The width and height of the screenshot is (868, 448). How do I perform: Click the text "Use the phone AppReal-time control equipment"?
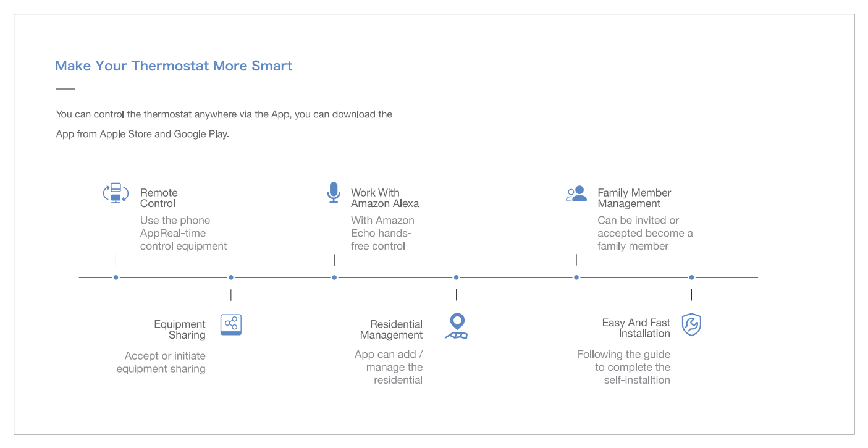point(183,233)
